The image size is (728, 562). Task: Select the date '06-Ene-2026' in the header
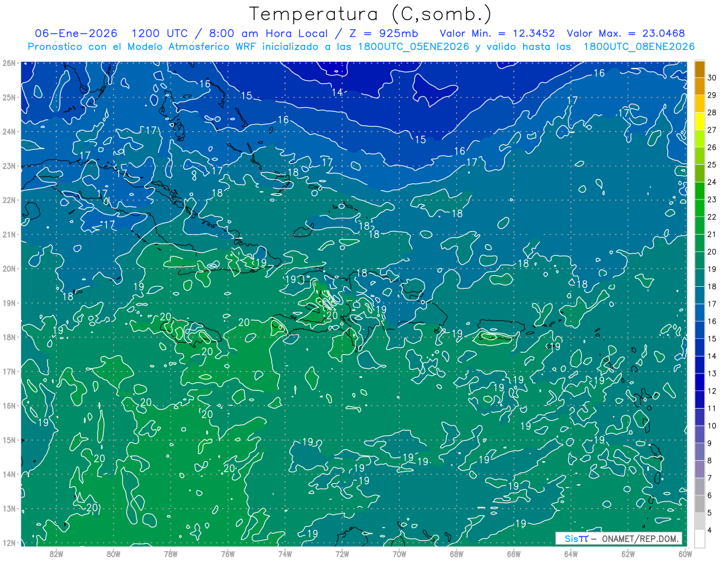[76, 33]
